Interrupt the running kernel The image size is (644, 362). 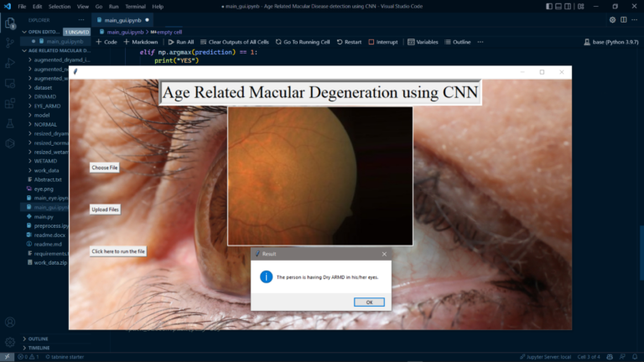coord(383,42)
